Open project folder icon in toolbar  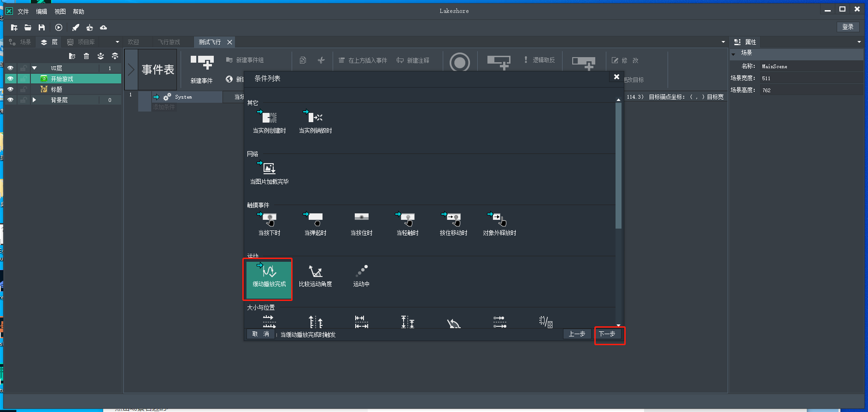click(x=28, y=28)
